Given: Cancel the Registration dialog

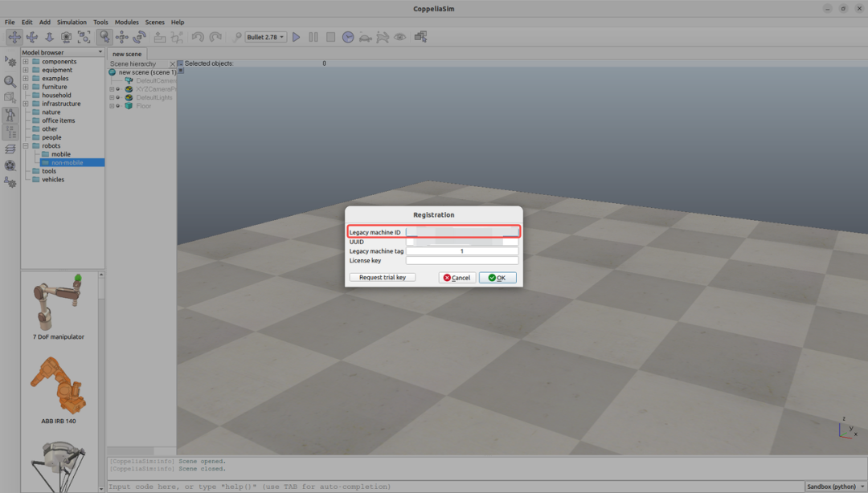Looking at the screenshot, I should [x=457, y=278].
